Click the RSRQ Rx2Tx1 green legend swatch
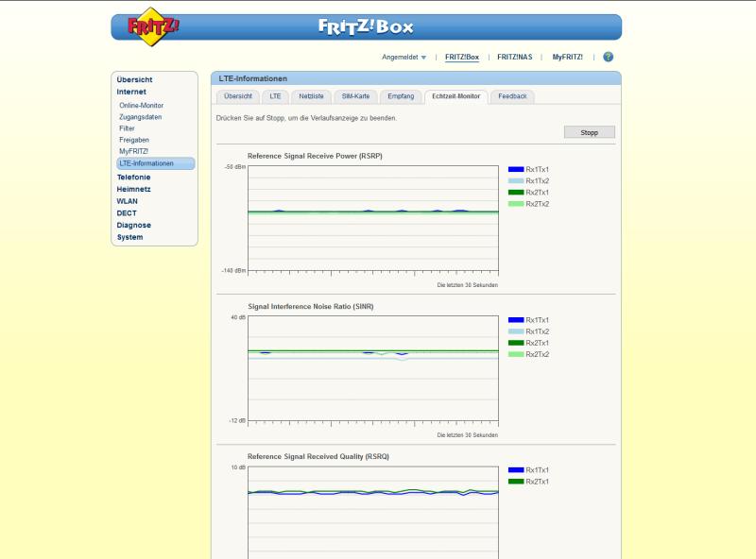This screenshot has width=756, height=559. coord(516,482)
